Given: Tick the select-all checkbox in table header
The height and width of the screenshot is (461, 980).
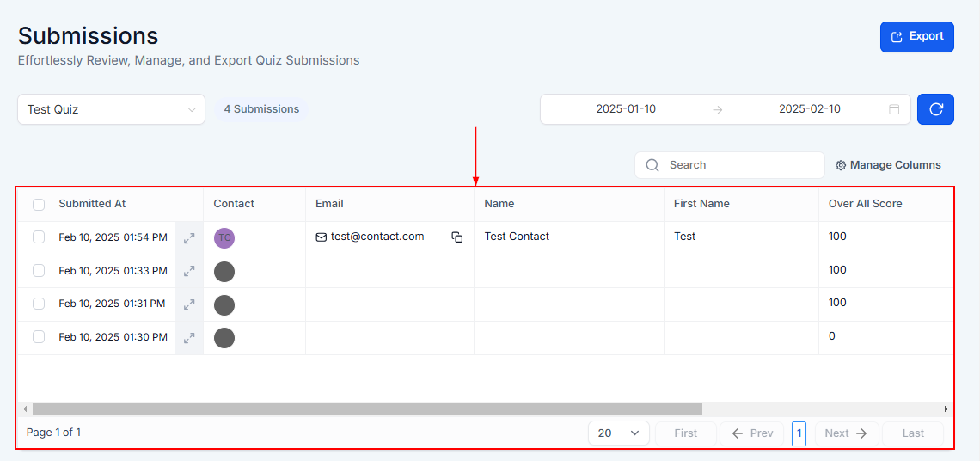Looking at the screenshot, I should pos(39,204).
